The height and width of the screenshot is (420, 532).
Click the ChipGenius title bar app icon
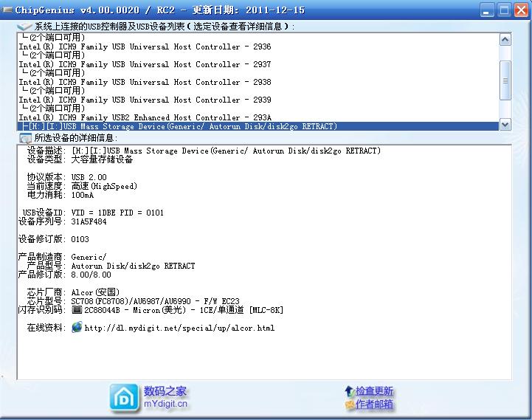(7, 10)
